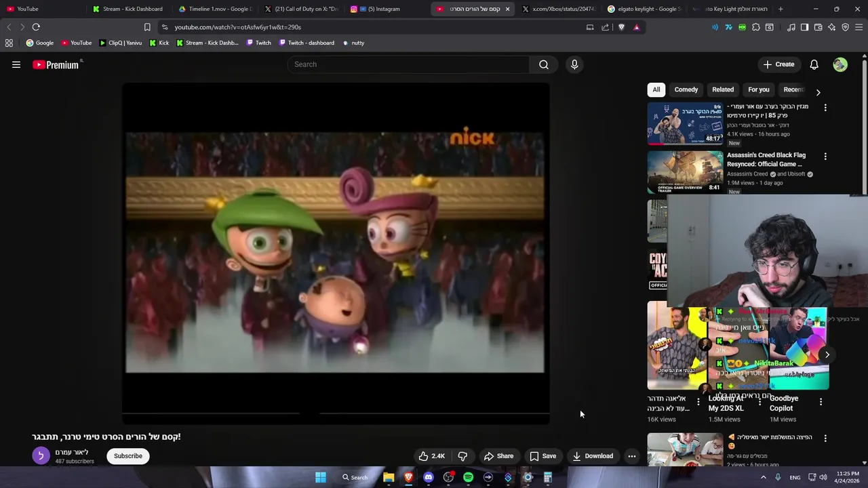Subscribe to the channel

[x=128, y=456]
